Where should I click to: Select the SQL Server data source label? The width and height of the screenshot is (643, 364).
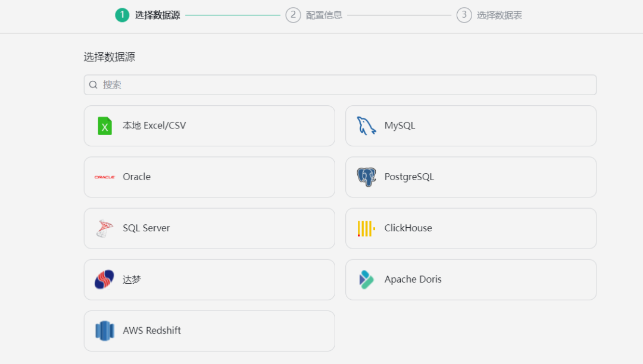pos(146,228)
